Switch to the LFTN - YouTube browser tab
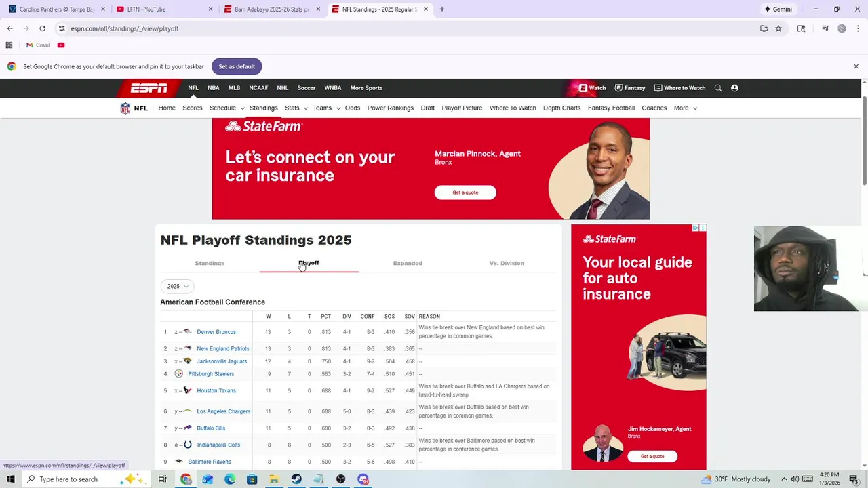The image size is (868, 488). (x=163, y=9)
